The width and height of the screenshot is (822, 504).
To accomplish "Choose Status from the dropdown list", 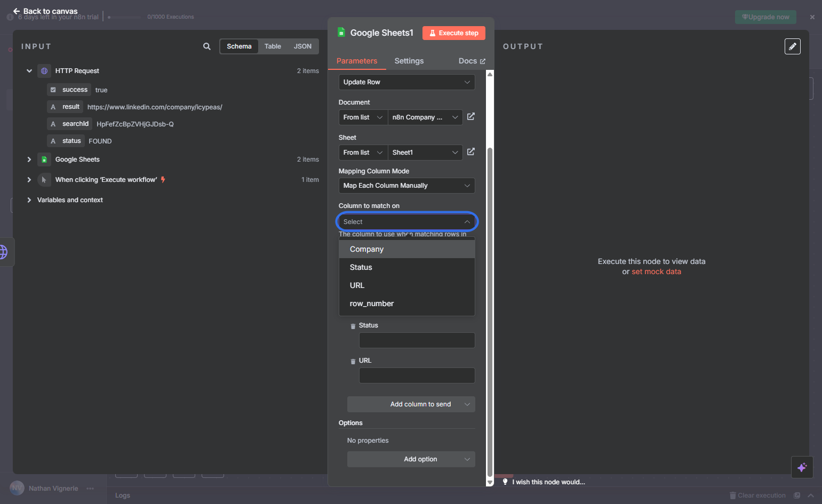I will tap(406, 267).
